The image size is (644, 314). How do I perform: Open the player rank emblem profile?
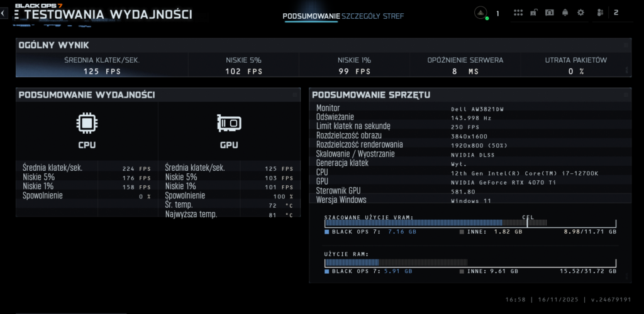click(480, 13)
